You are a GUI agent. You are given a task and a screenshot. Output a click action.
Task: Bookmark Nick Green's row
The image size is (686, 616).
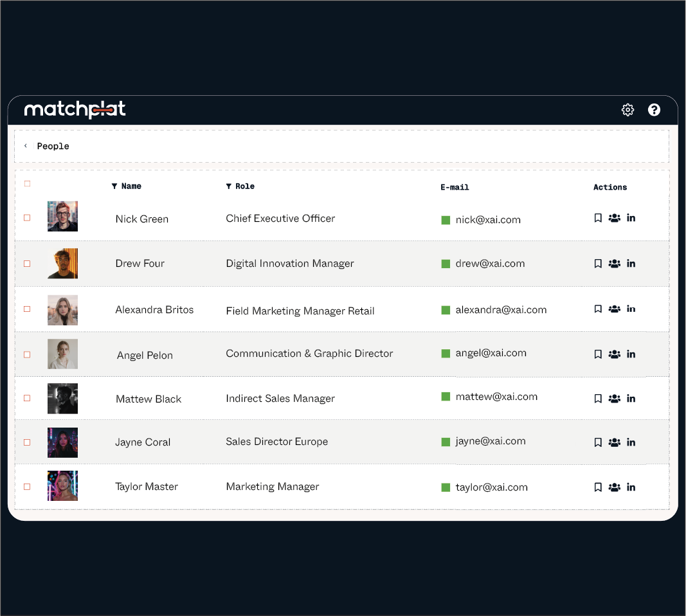598,218
